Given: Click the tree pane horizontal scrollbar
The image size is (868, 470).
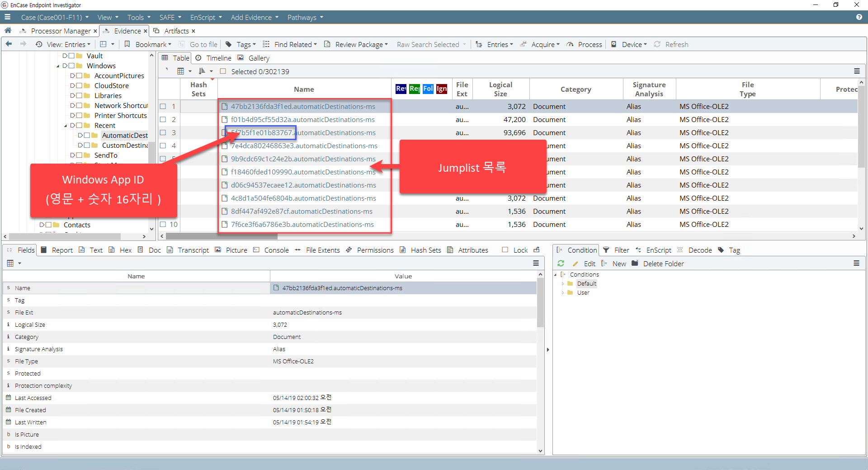Looking at the screenshot, I should (65, 236).
